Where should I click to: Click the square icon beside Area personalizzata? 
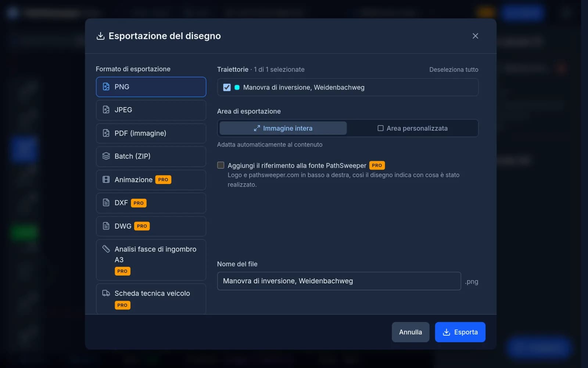380,128
